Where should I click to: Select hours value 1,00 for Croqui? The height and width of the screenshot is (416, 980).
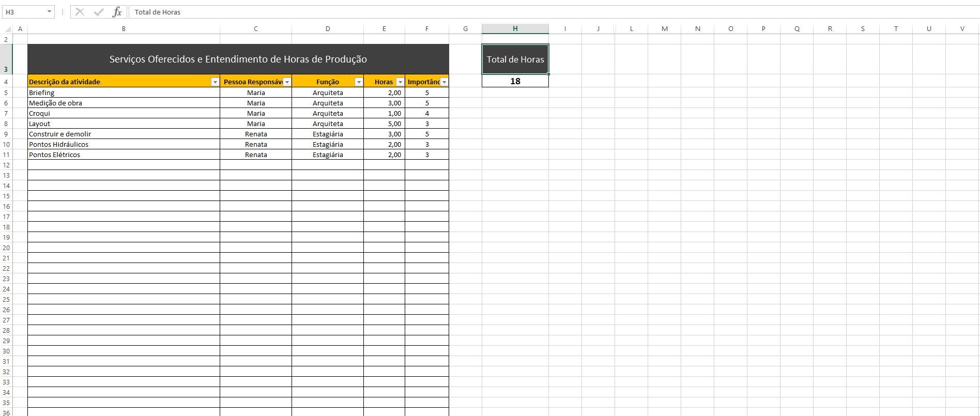[384, 113]
